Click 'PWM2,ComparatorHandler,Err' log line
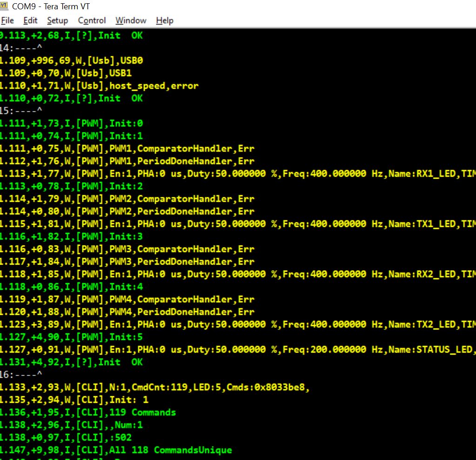Screen dimensions: 476x460 coord(127,199)
